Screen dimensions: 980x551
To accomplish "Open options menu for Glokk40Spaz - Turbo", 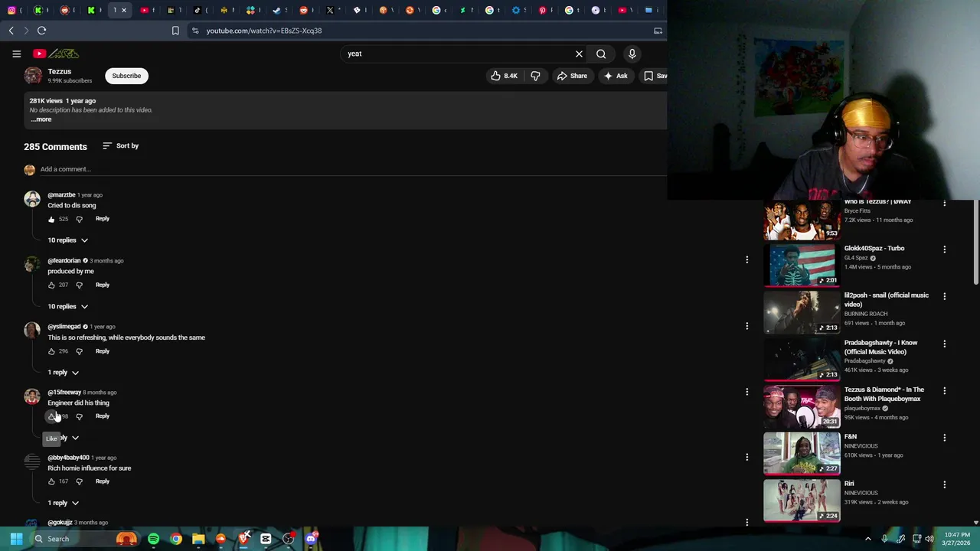I will pos(944,249).
